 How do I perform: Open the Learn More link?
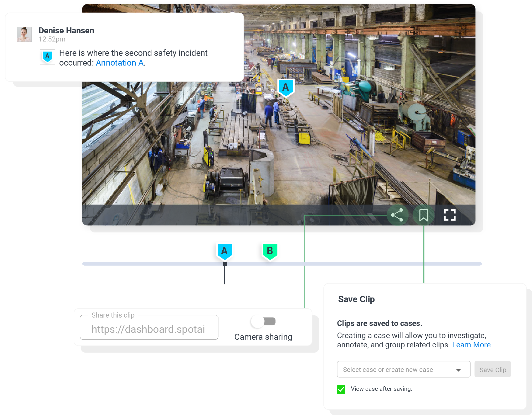click(471, 345)
